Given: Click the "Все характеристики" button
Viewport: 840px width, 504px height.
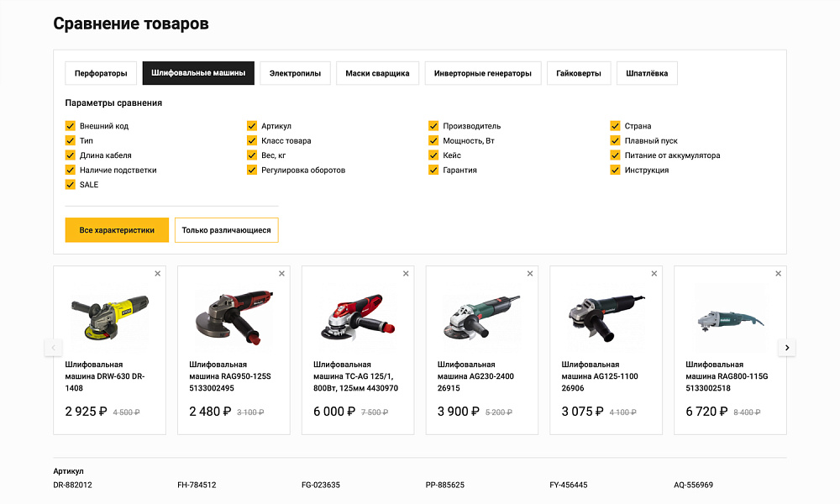Looking at the screenshot, I should click(x=117, y=229).
